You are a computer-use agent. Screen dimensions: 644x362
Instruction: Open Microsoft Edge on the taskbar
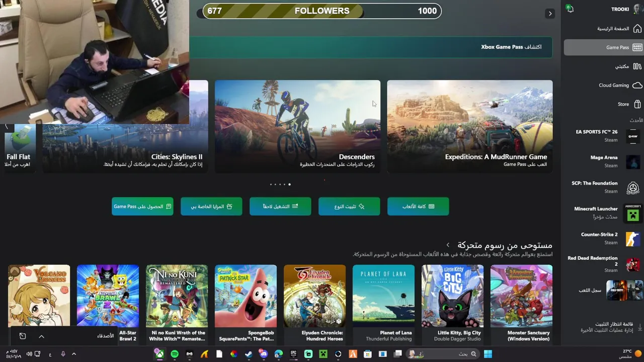click(279, 354)
